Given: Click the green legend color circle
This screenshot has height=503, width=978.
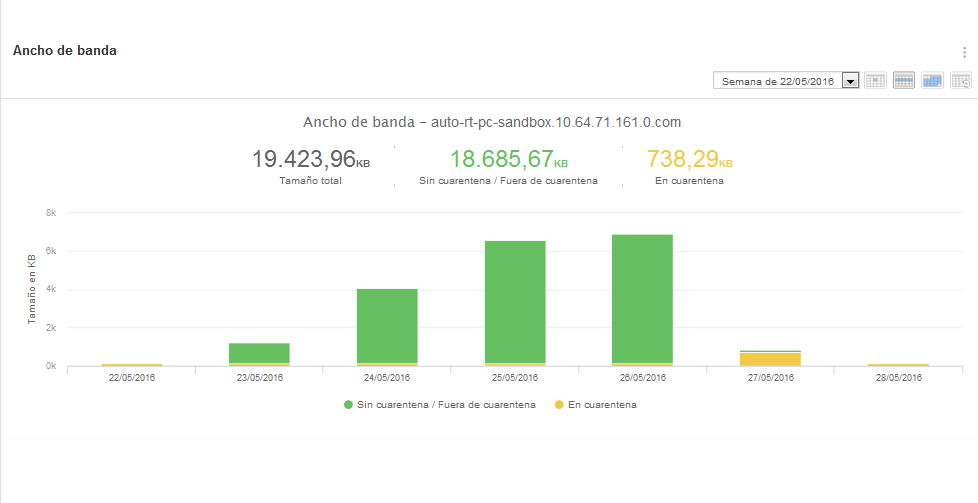Looking at the screenshot, I should (x=348, y=405).
